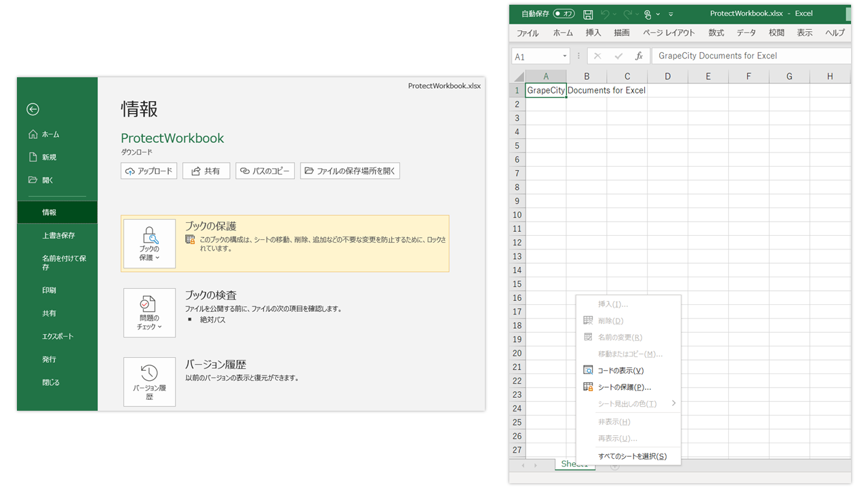Expand the touch/mouse mode dropdown arrow

tap(658, 14)
